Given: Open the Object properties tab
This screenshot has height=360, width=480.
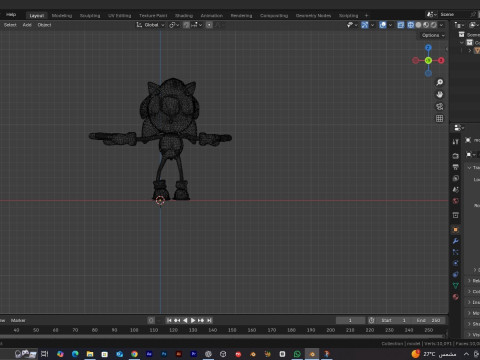Looking at the screenshot, I should click(x=456, y=230).
